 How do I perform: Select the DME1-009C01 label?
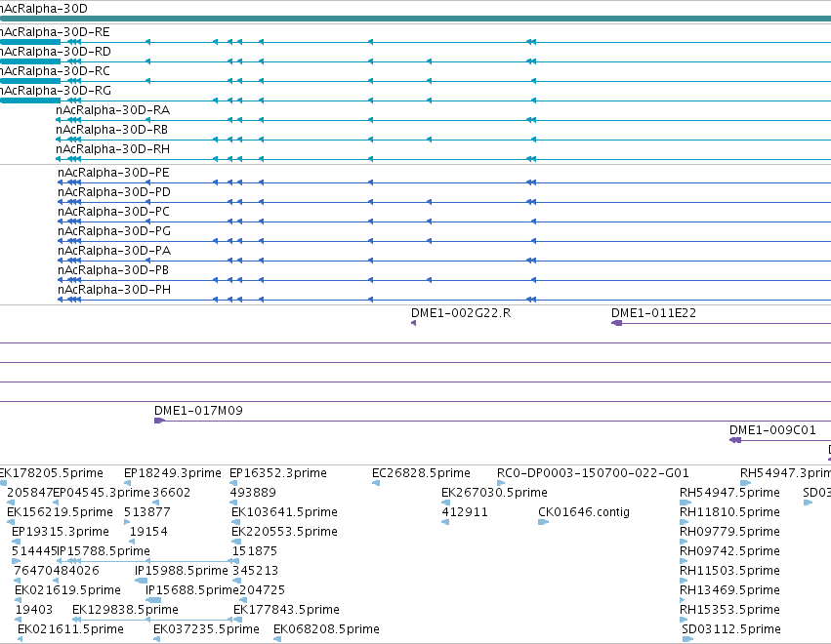click(x=772, y=430)
